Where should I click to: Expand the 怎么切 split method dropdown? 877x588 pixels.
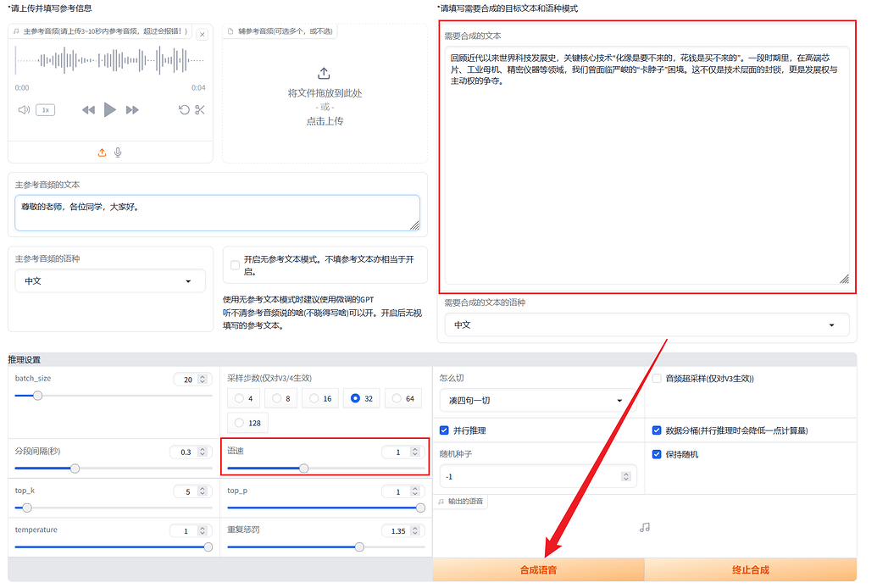(536, 401)
